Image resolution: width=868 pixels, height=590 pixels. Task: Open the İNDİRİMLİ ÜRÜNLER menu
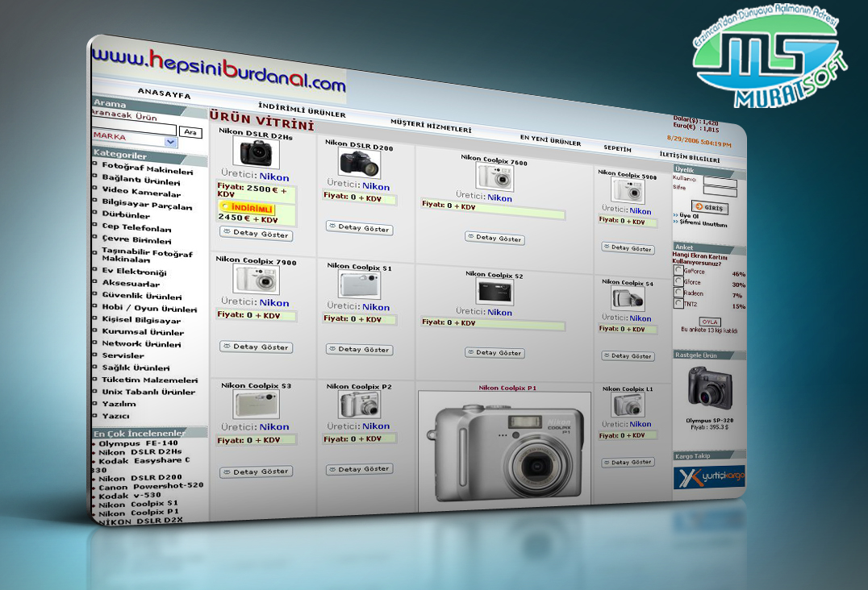[302, 110]
